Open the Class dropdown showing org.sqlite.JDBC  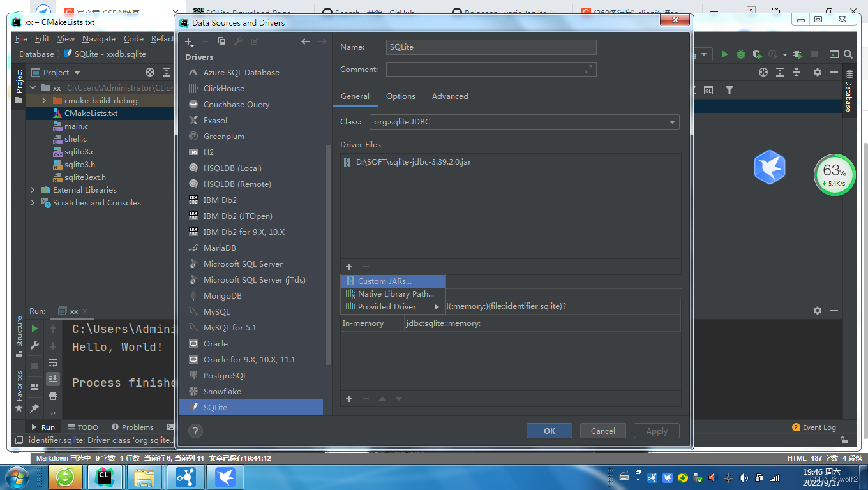672,121
